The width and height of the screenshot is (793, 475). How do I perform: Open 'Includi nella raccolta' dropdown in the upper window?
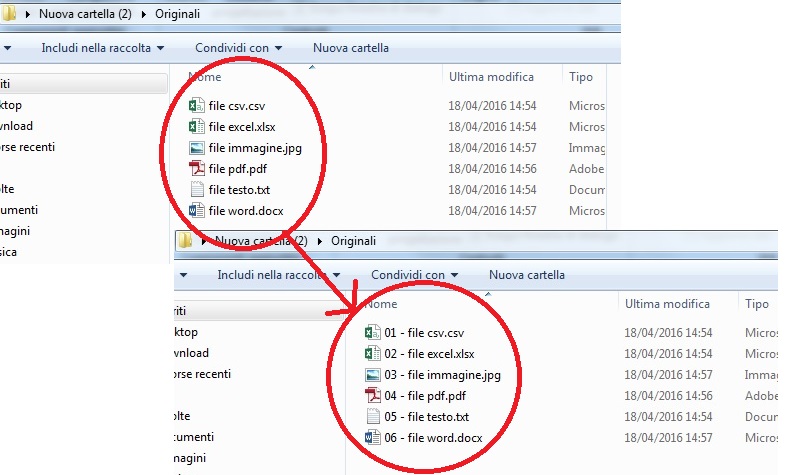point(103,48)
